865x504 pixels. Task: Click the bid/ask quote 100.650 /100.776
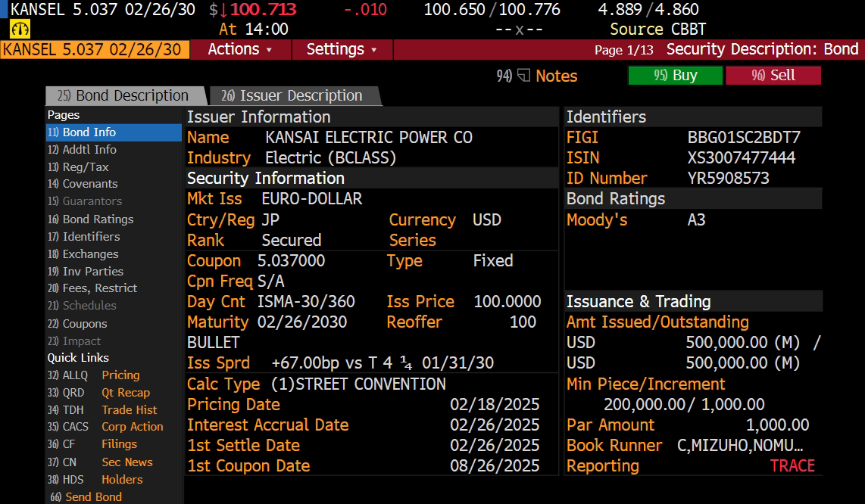[492, 9]
